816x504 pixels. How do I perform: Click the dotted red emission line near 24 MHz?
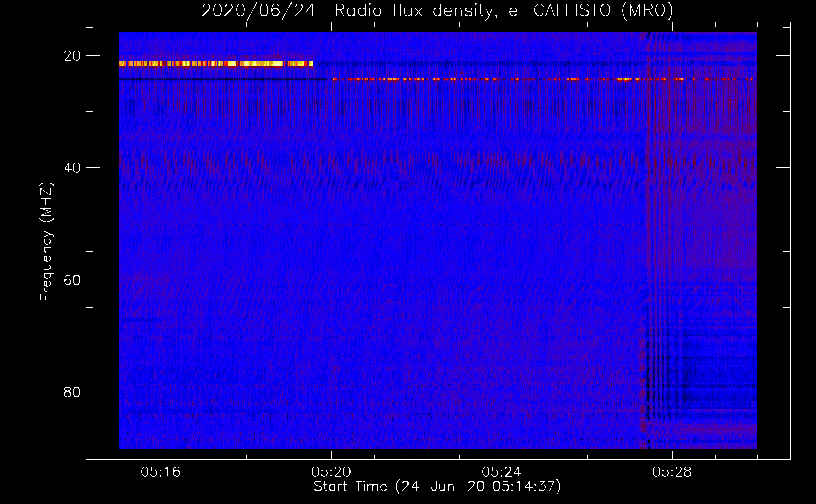pos(544,79)
